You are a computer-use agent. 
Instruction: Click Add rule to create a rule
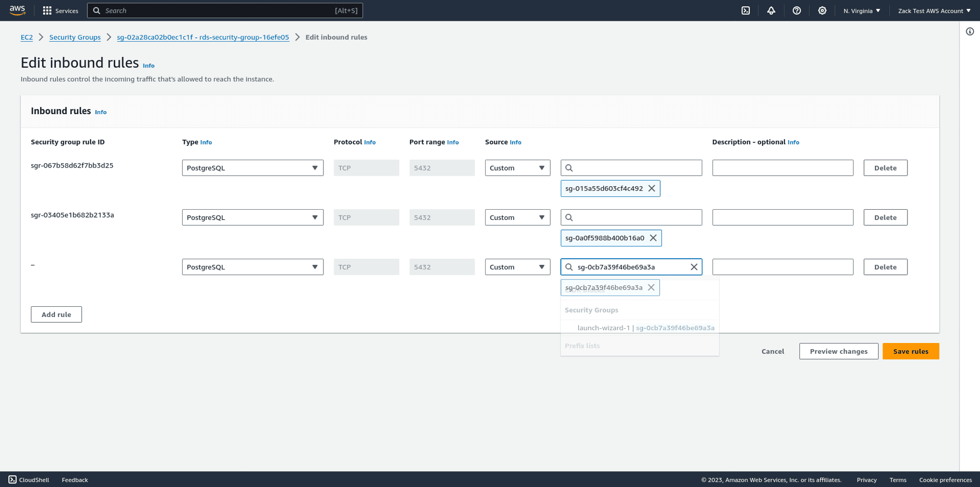point(56,314)
